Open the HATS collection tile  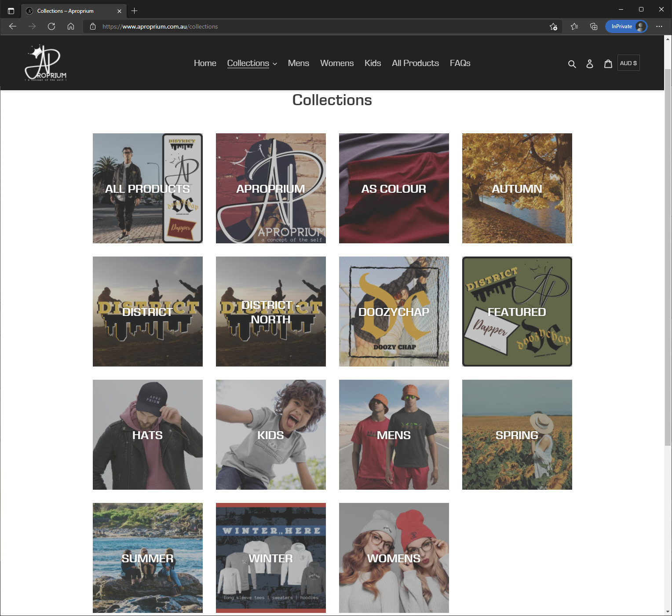point(148,435)
